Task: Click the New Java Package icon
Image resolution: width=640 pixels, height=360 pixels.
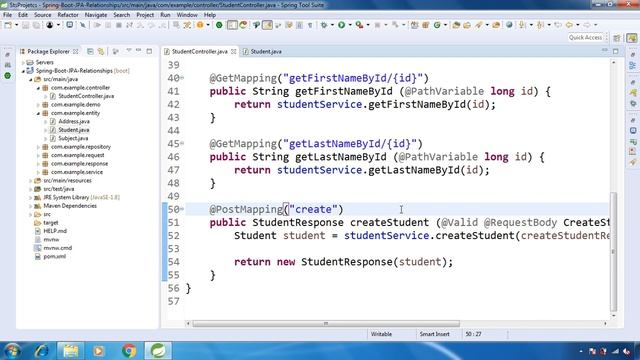Action: coord(426,25)
